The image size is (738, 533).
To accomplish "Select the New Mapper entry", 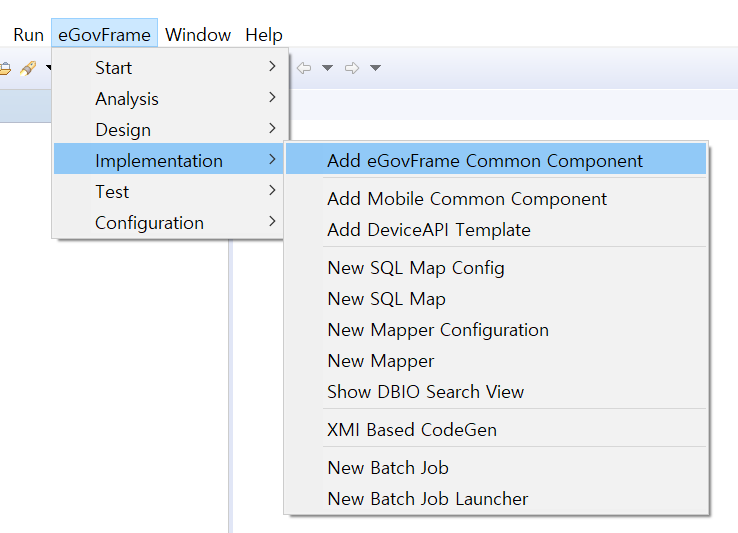I will 496,361.
